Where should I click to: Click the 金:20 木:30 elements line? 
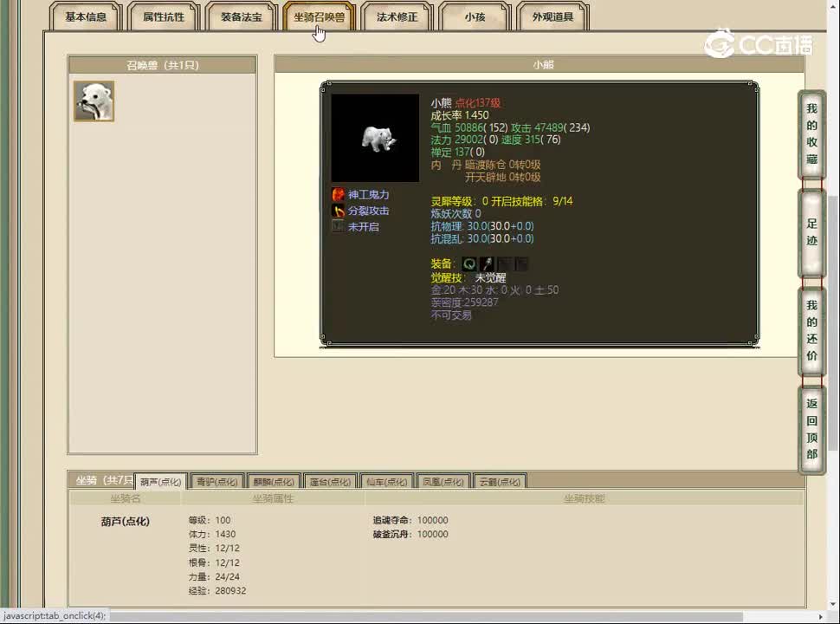pos(494,290)
